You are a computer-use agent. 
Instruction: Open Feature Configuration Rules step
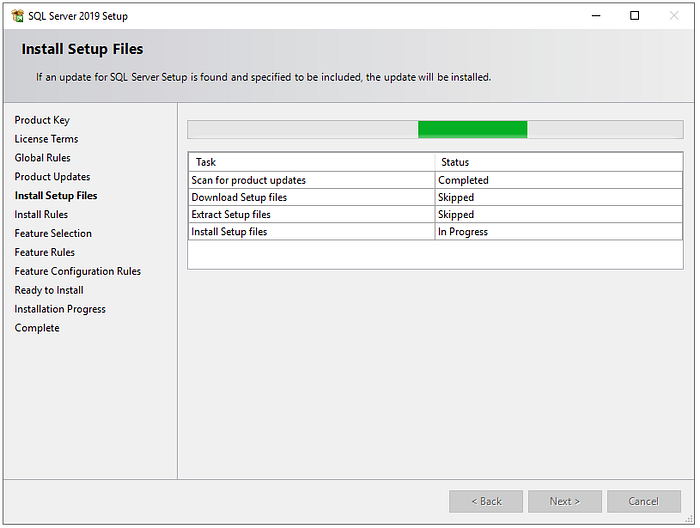point(78,271)
